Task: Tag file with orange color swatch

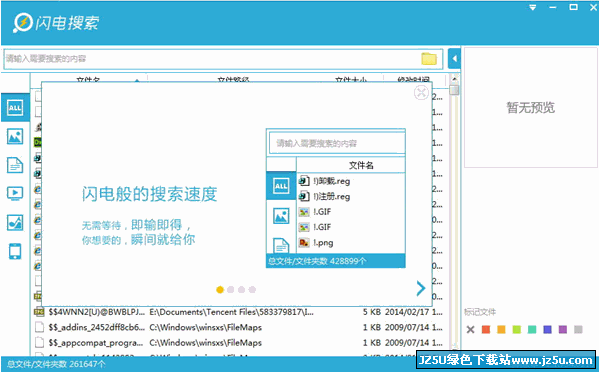Action: [501, 329]
